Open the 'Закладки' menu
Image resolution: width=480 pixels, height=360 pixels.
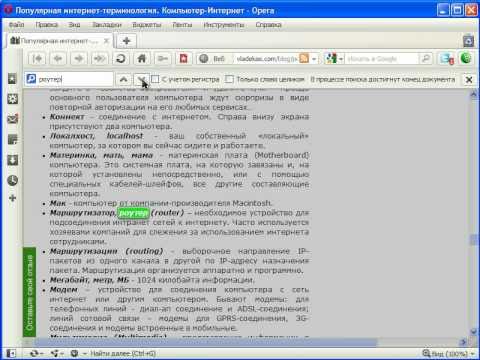tap(107, 25)
